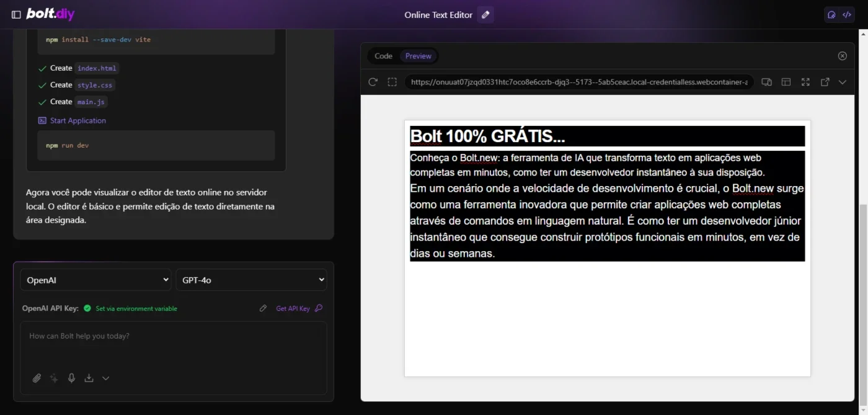Screen dimensions: 868x415
Task: Expand the preview options chevron
Action: tap(842, 82)
